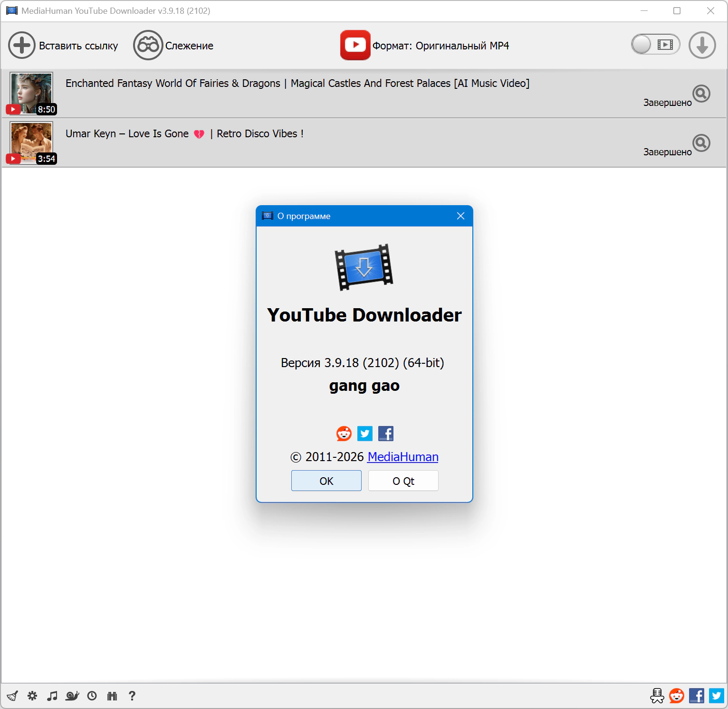This screenshot has height=709, width=728.
Task: Clear list with the broom icon
Action: [x=12, y=696]
